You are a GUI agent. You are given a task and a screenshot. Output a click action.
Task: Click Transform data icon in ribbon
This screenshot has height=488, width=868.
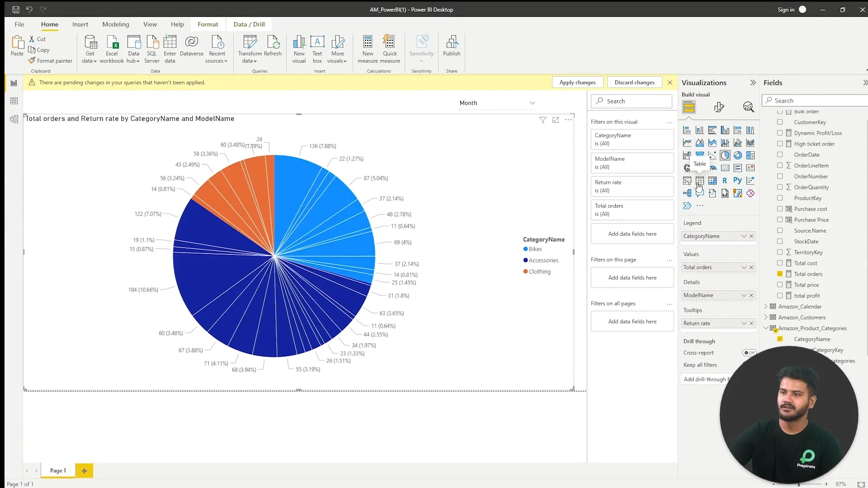250,43
